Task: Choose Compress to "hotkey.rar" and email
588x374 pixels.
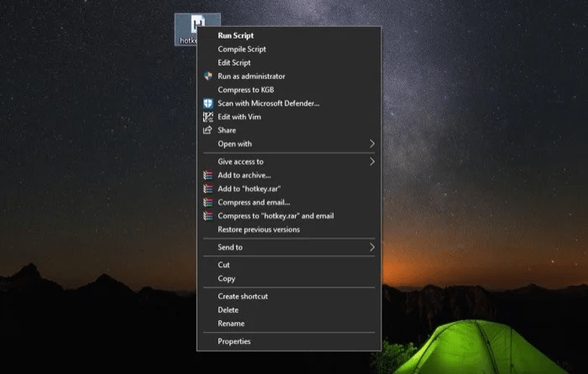Action: point(276,216)
